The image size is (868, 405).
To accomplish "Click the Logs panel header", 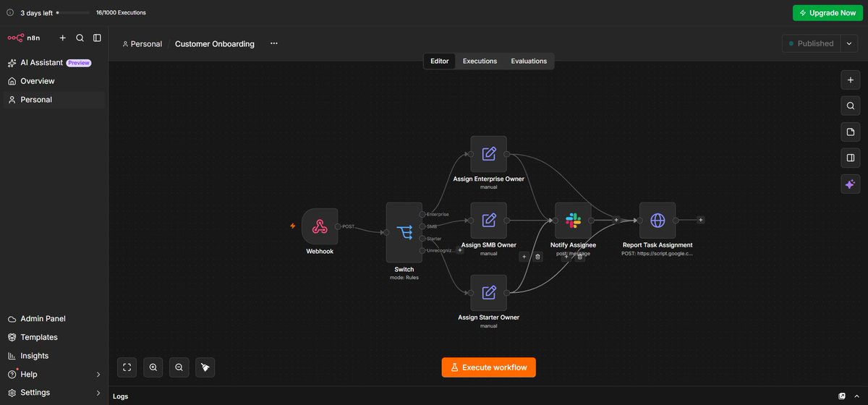I will [488, 396].
